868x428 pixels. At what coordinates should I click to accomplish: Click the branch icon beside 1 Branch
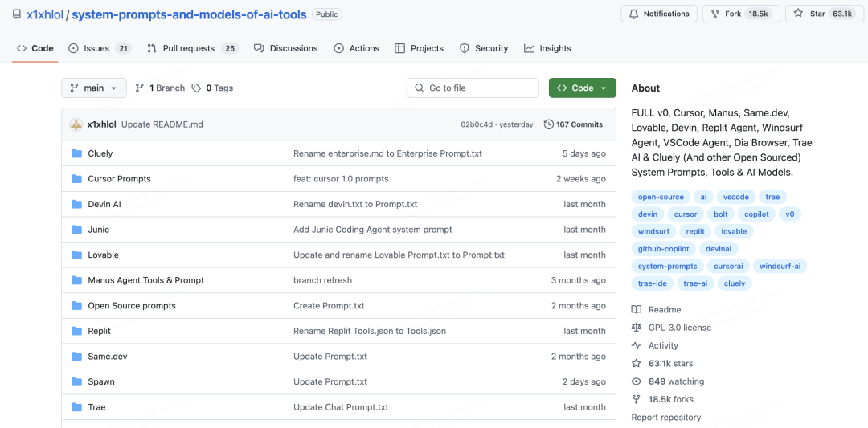coord(140,88)
